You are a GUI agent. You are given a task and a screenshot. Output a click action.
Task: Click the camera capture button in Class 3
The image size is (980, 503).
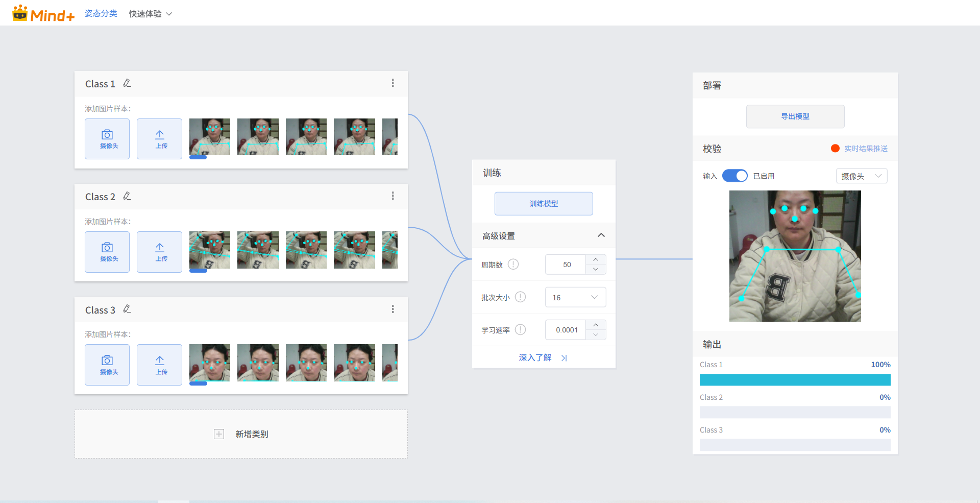[x=107, y=365]
